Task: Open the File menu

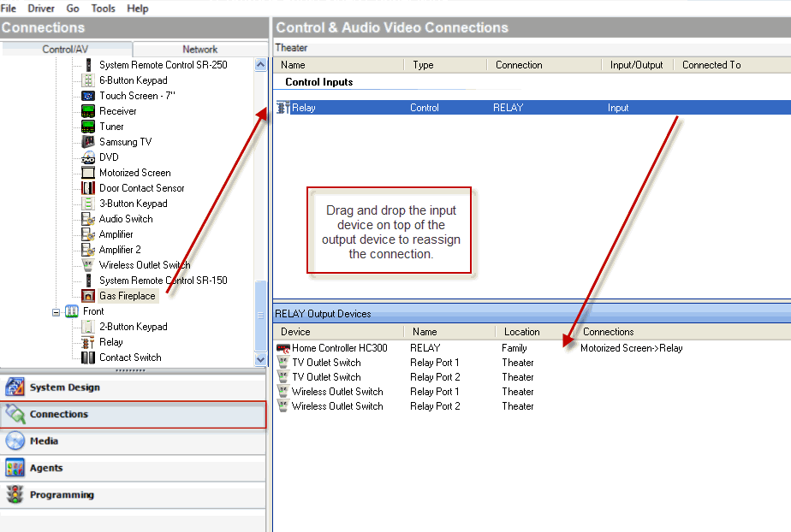Action: 8,9
